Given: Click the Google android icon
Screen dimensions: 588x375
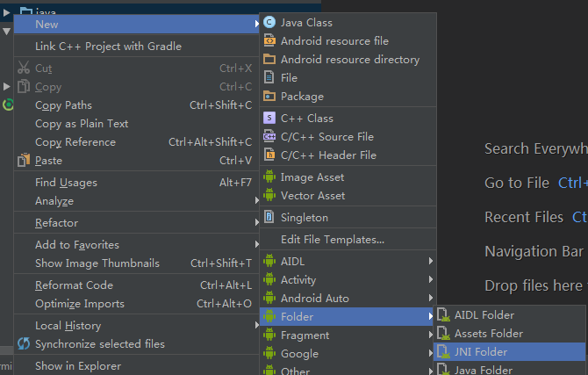Looking at the screenshot, I should (269, 352).
